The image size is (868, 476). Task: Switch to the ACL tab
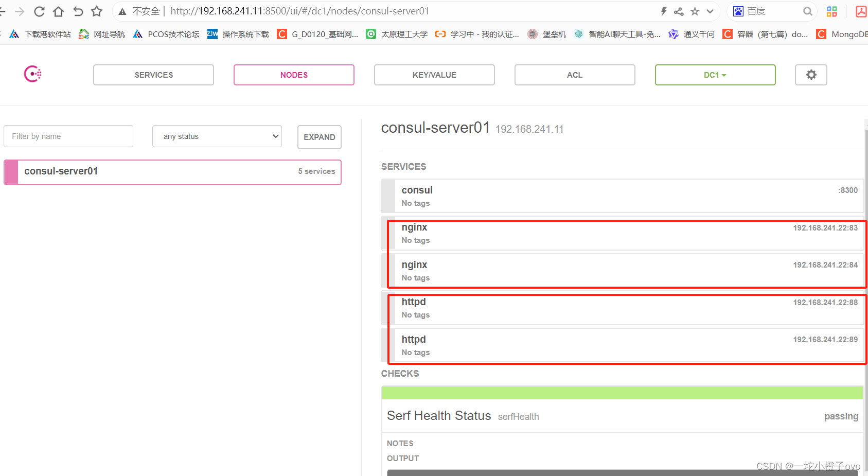click(574, 75)
